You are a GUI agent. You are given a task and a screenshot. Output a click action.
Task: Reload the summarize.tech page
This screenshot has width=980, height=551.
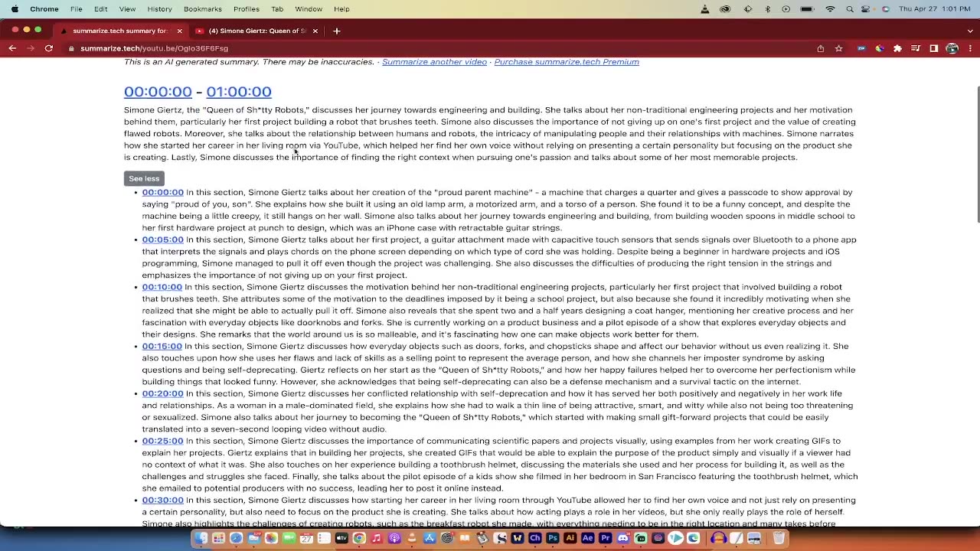tap(49, 48)
